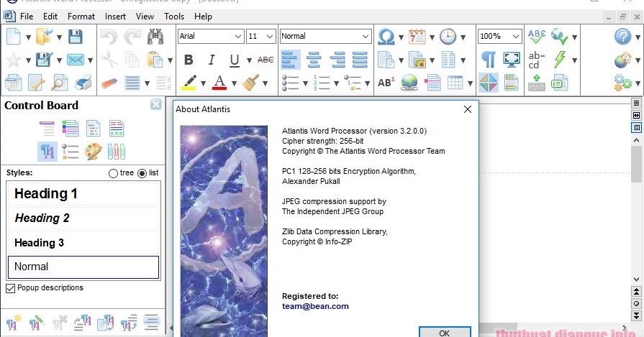This screenshot has width=644, height=337.
Task: Toggle the Control Board colored pinwheel icon
Action: click(489, 83)
